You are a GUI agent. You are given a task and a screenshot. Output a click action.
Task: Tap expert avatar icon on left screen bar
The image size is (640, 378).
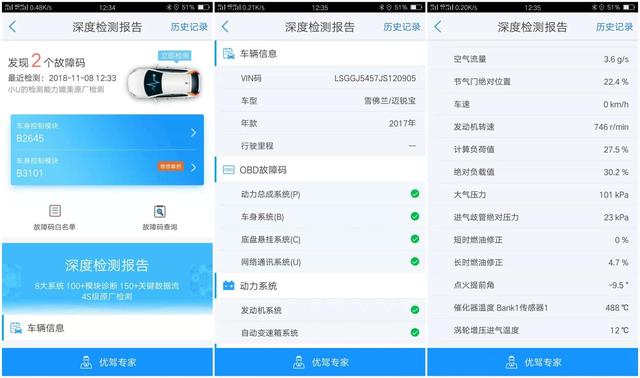(86, 362)
